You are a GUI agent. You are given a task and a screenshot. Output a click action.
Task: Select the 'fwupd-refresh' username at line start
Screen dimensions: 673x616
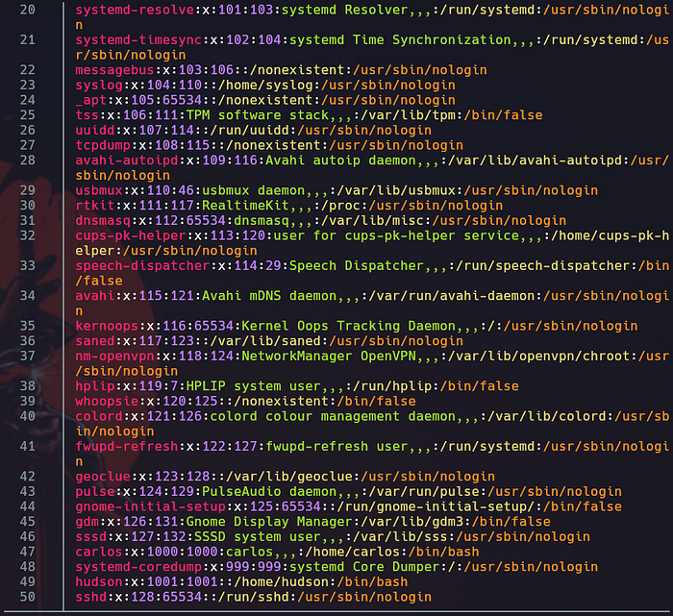[127, 447]
